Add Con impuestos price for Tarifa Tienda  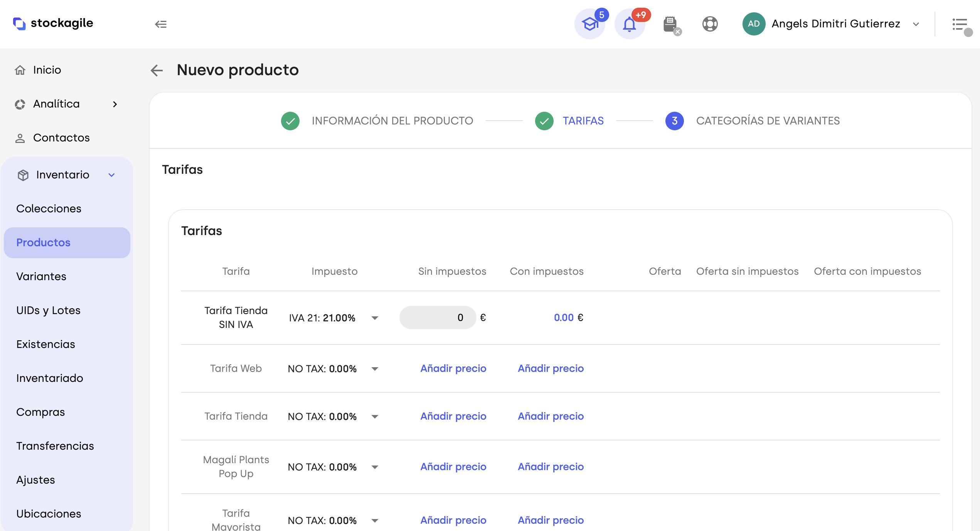pyautogui.click(x=551, y=417)
